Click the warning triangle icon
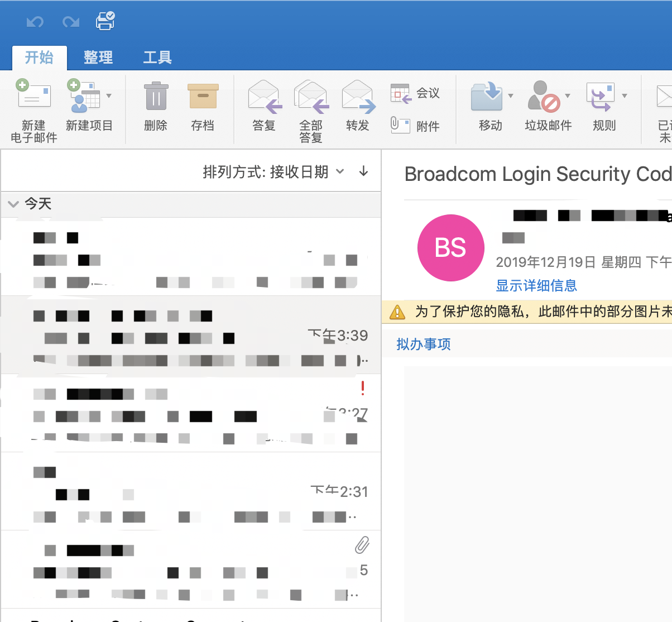Screen dimensions: 672x622 tap(397, 312)
